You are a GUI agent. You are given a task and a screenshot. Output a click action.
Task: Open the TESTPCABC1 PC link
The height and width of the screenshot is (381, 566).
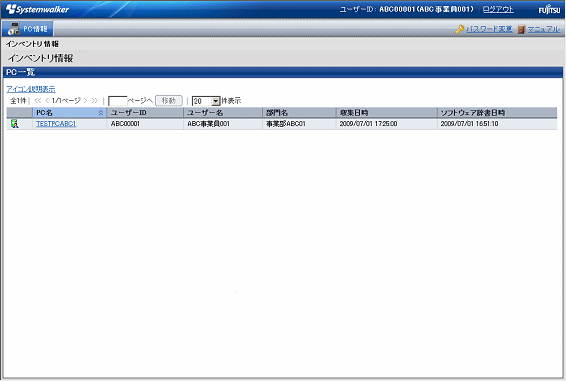pyautogui.click(x=56, y=124)
